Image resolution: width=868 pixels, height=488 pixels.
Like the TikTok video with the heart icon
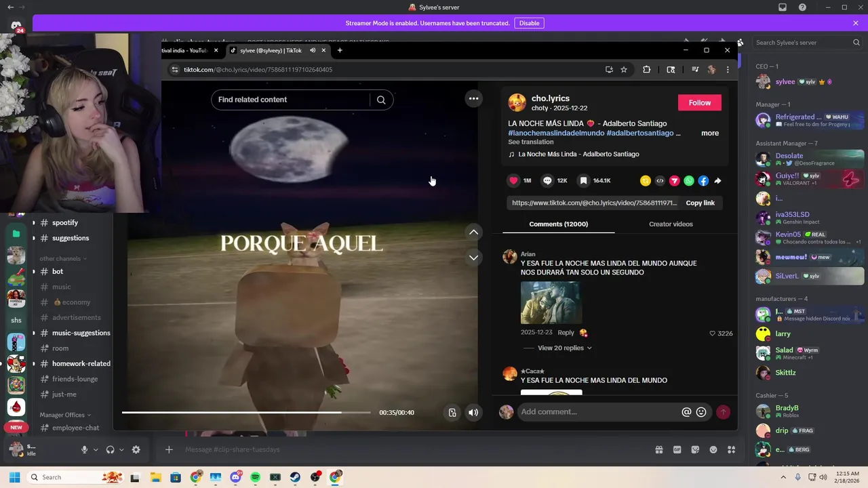513,180
